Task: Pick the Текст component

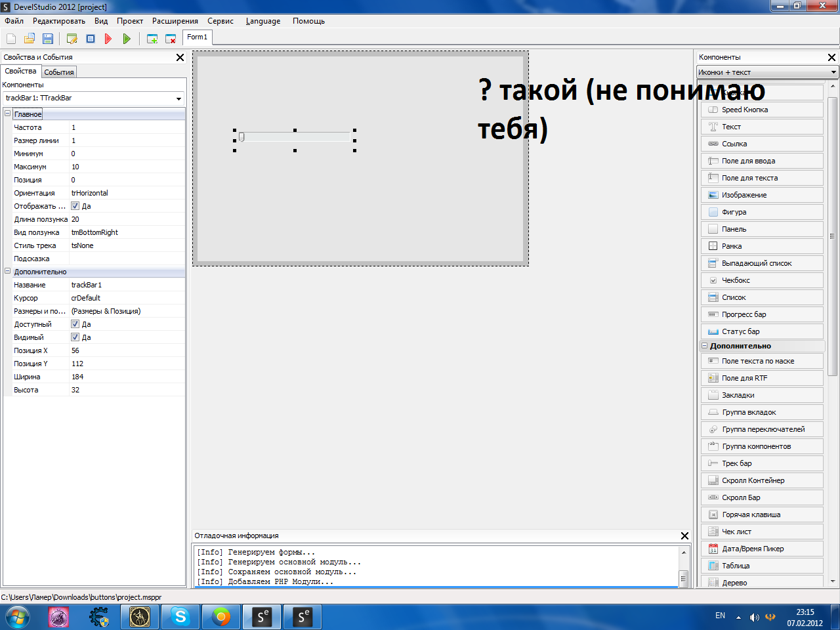Action: pos(762,127)
